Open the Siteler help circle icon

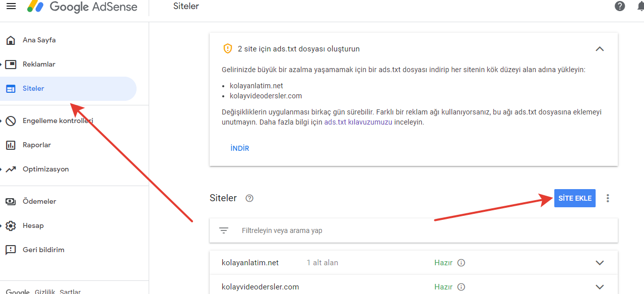(x=249, y=198)
